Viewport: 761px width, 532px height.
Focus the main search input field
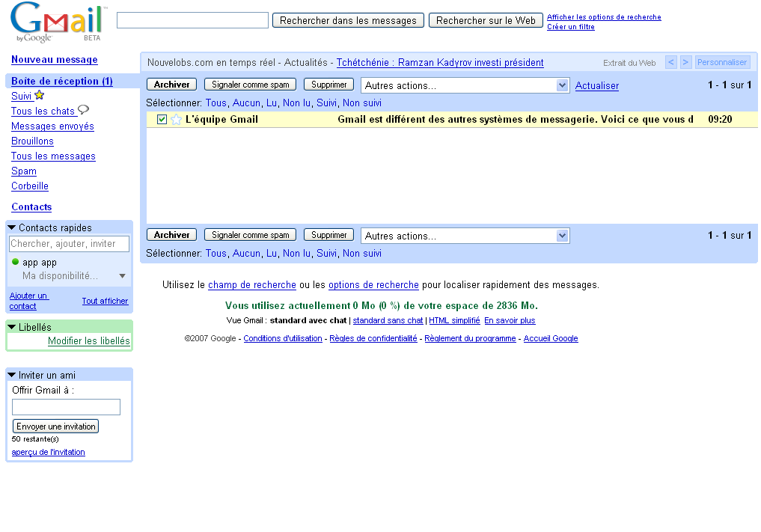coord(192,20)
